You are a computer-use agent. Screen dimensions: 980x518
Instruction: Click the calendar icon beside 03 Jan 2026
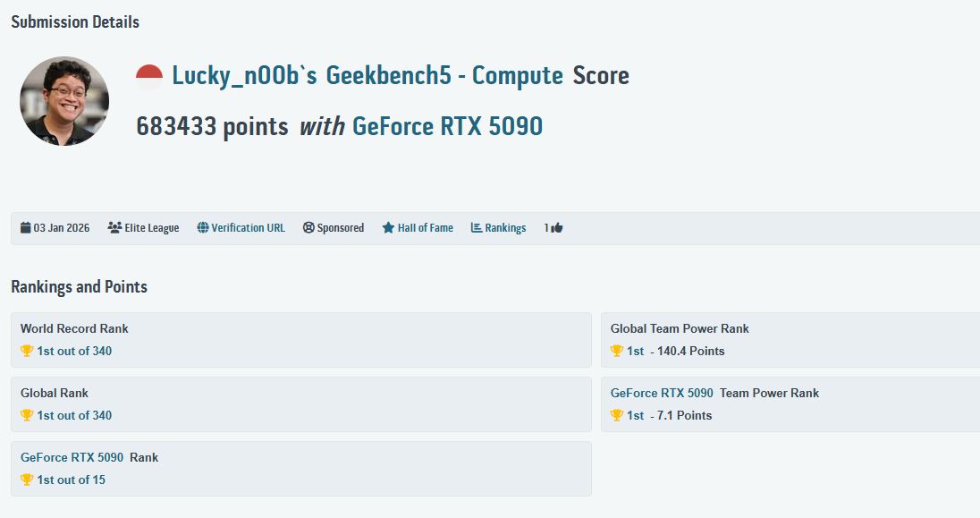click(25, 227)
